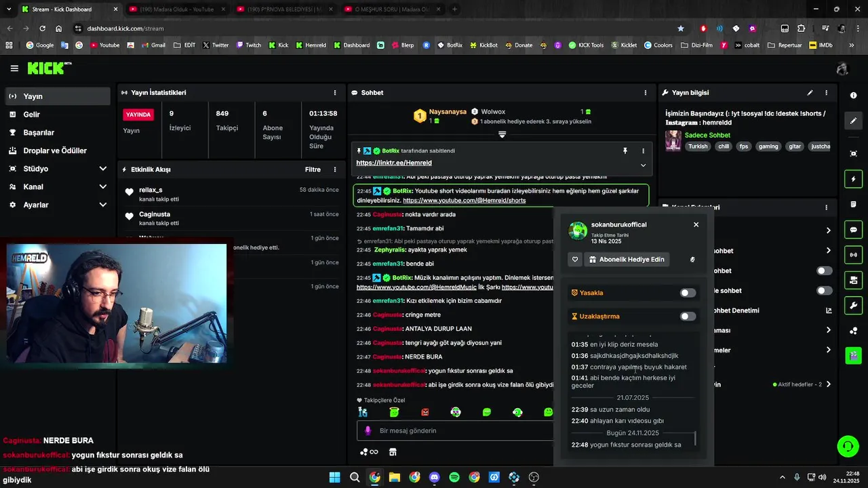Toggle the Uzaklaştırma timeout switch
Viewport: 868px width, 488px height.
click(688, 317)
